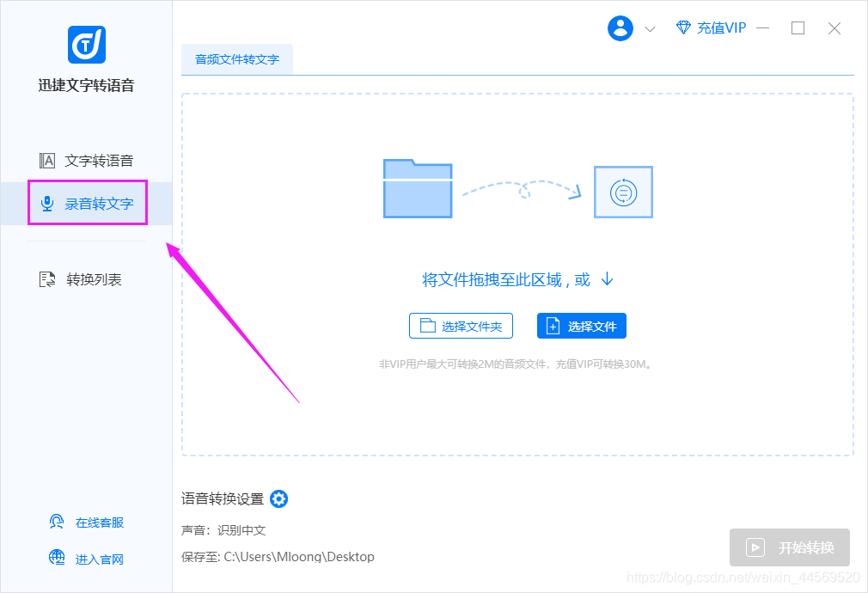Open 在线客服 link
Image resolution: width=868 pixels, height=593 pixels.
tap(87, 523)
